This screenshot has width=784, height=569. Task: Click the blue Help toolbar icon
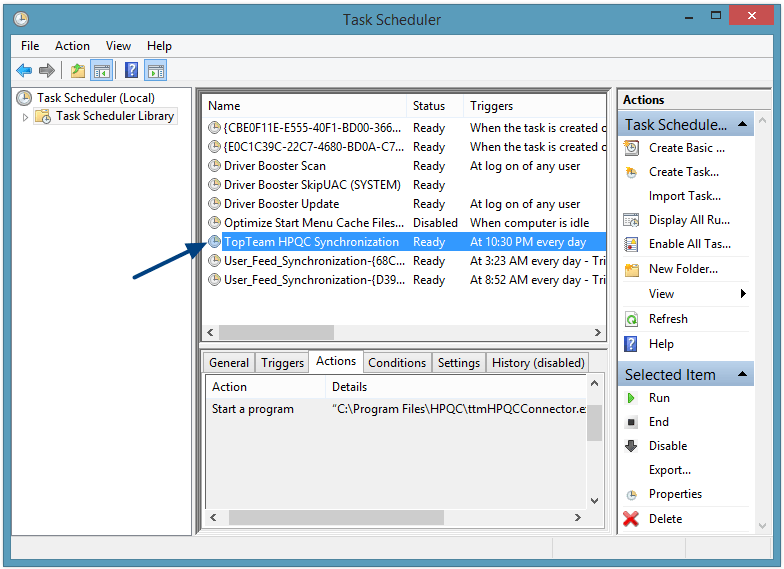tap(131, 70)
